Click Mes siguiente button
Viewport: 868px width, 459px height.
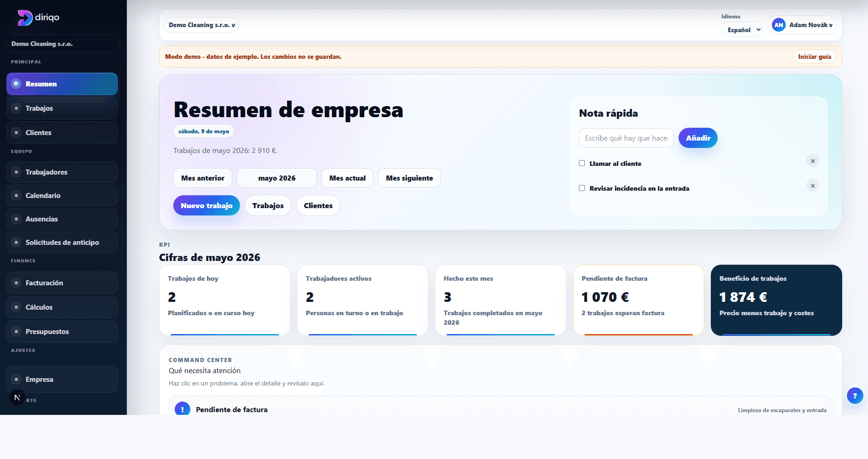409,178
